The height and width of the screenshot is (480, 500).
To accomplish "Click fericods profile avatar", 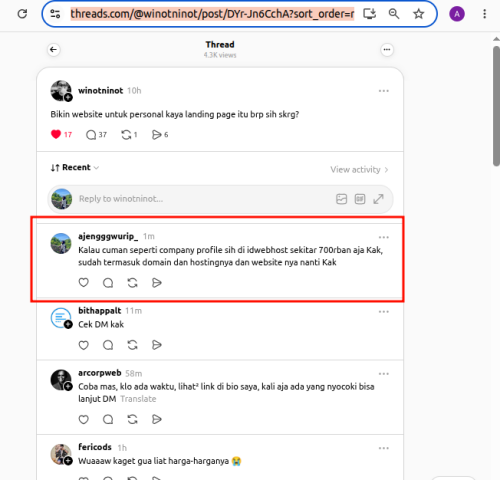I will coord(61,454).
